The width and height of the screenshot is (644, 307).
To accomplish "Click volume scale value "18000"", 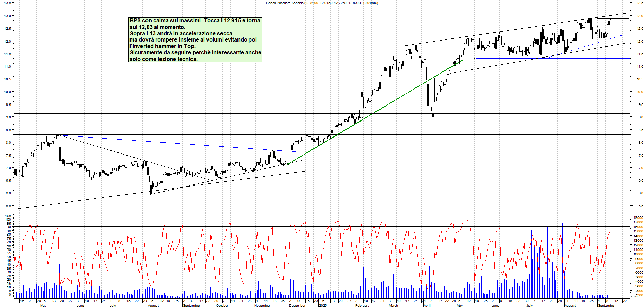I will click(638, 217).
